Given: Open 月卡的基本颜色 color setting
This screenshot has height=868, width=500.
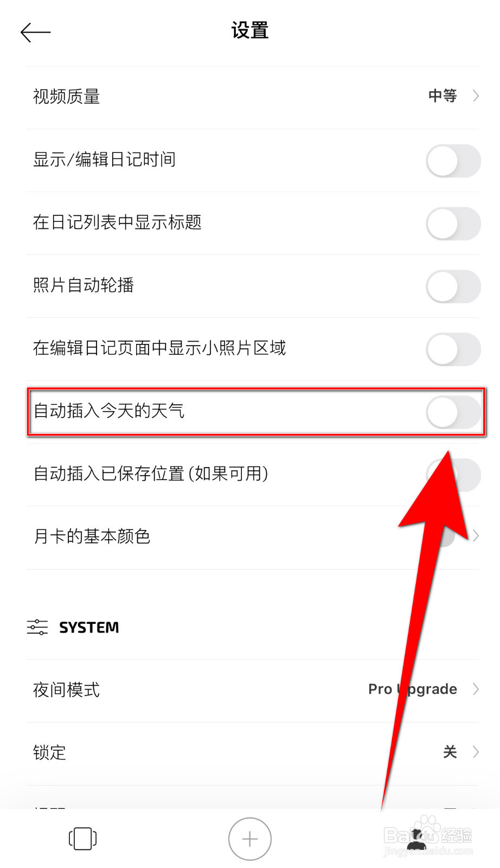Looking at the screenshot, I should (x=253, y=538).
